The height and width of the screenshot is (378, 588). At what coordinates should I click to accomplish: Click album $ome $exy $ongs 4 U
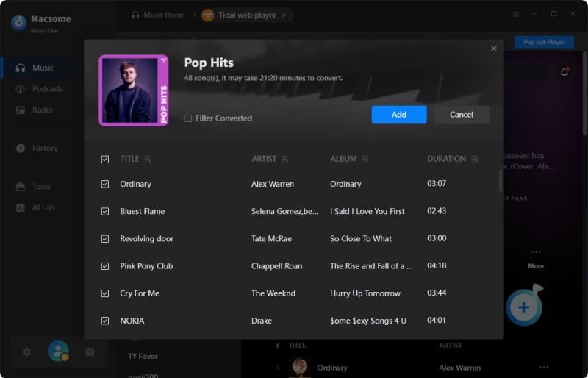368,321
